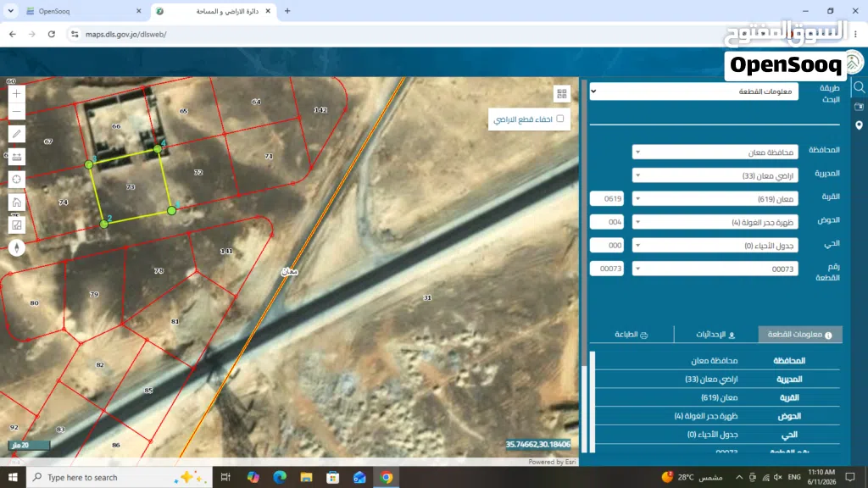Screen dimensions: 868x488
Task: Open the volume control in system tray
Action: pyautogui.click(x=778, y=477)
